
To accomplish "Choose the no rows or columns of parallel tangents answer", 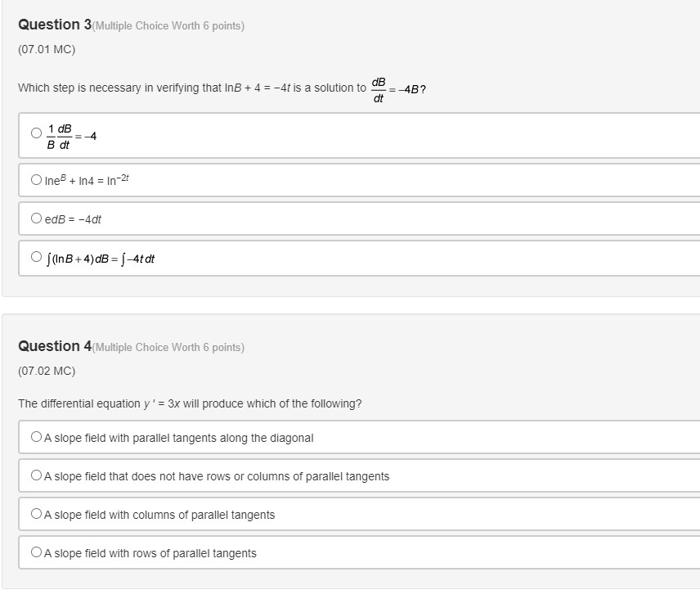I will pos(34,476).
